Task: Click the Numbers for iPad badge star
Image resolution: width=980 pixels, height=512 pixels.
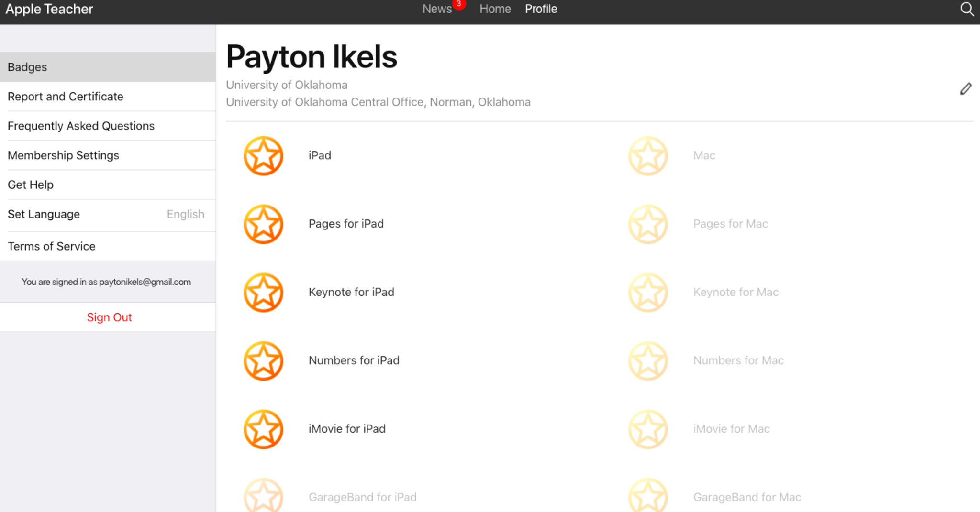Action: (x=264, y=361)
